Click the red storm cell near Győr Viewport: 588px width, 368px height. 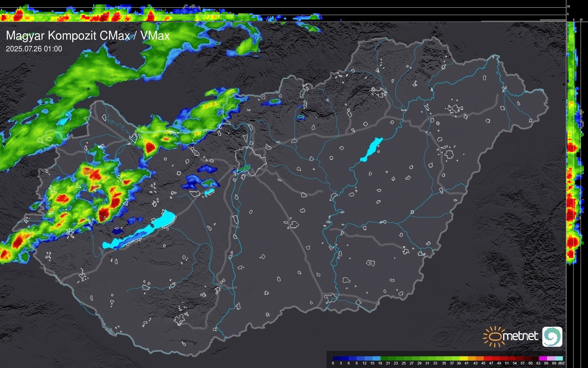click(x=150, y=146)
